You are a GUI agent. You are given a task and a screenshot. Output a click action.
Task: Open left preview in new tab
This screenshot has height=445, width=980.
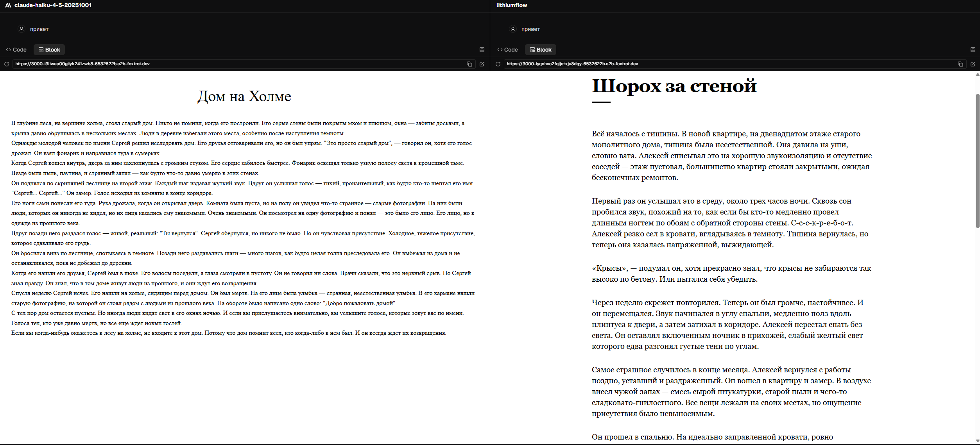(482, 64)
